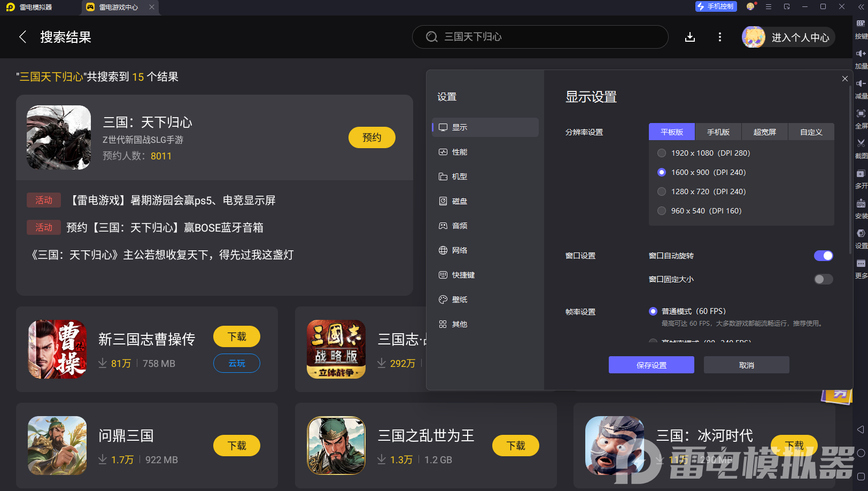Tap the Android recent apps square button
This screenshot has height=491, width=868.
[x=861, y=477]
